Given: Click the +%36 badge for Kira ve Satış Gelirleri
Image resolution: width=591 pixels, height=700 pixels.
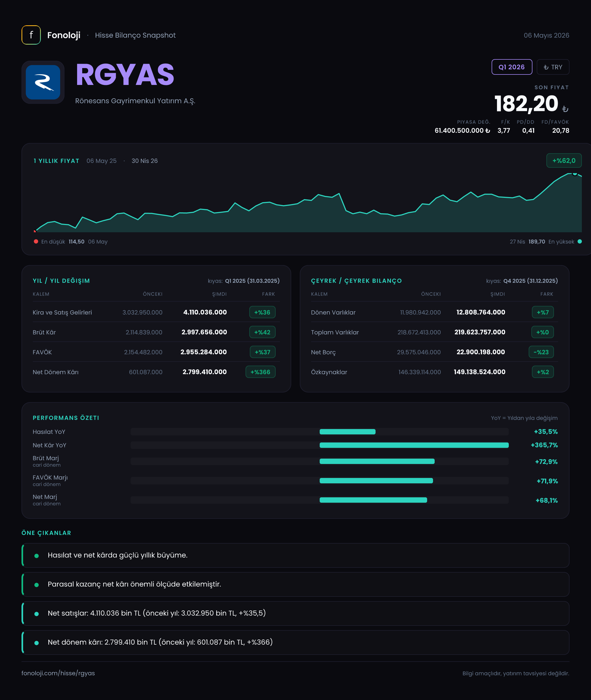Looking at the screenshot, I should pos(262,312).
